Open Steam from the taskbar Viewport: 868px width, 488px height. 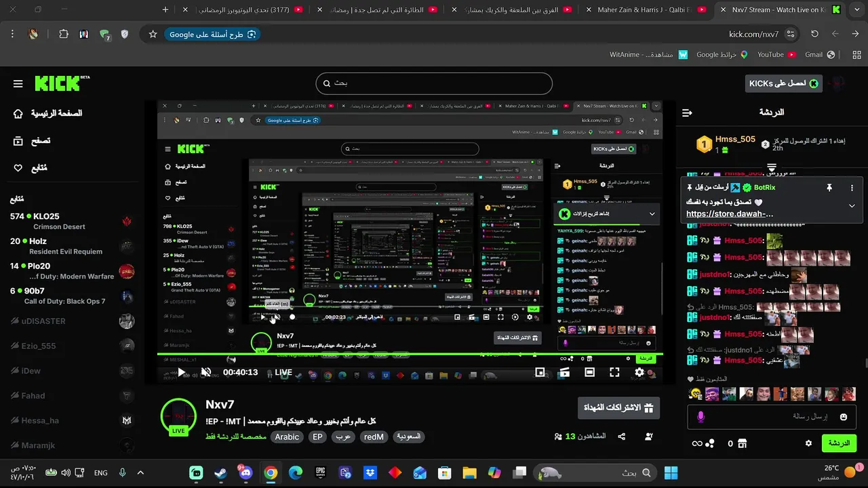pyautogui.click(x=220, y=472)
